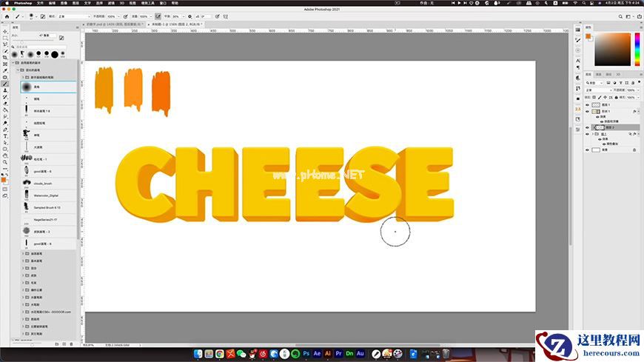Toggle the layer filter on/off switch
Screen dimensions: 644x362
click(x=640, y=82)
